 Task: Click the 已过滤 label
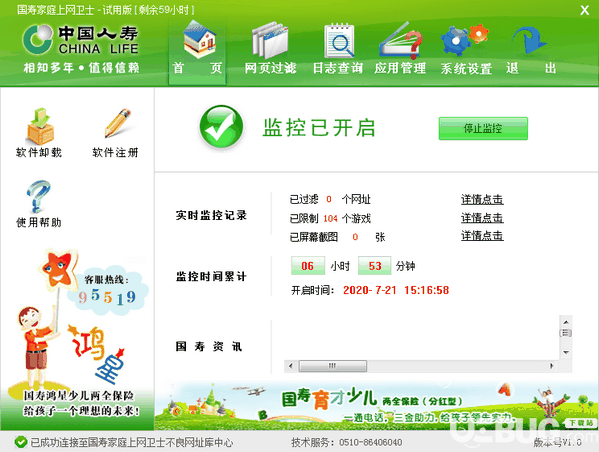click(304, 199)
